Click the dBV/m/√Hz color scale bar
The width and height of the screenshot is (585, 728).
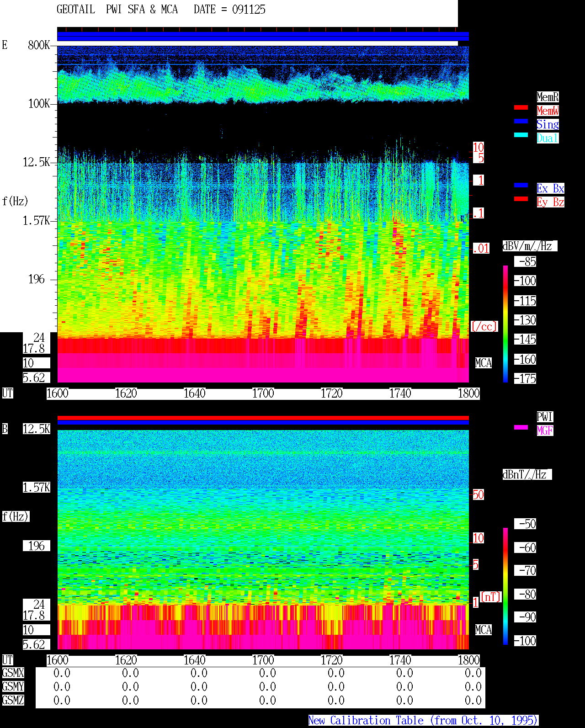pyautogui.click(x=505, y=324)
